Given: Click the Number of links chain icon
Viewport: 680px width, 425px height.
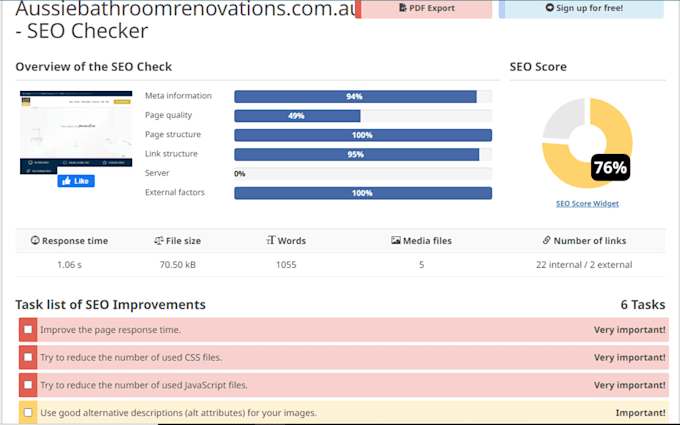Looking at the screenshot, I should click(x=546, y=240).
